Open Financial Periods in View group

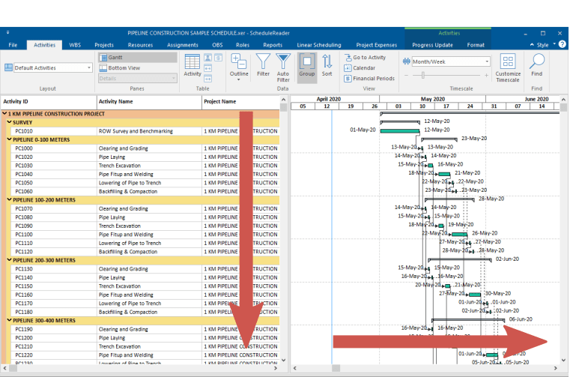(x=369, y=79)
